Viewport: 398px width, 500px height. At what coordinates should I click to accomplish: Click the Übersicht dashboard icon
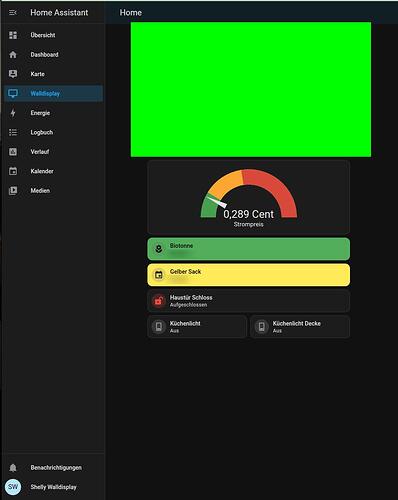click(13, 35)
